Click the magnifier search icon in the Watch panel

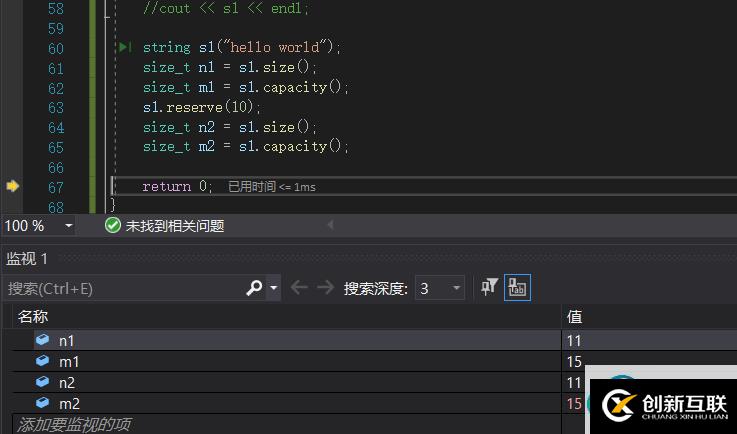tap(254, 288)
